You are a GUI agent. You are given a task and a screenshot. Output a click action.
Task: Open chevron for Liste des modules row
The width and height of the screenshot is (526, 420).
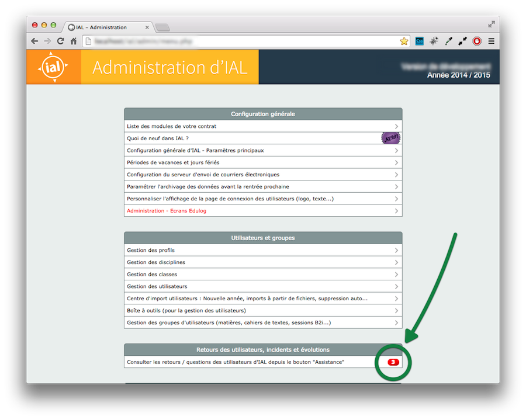click(396, 126)
